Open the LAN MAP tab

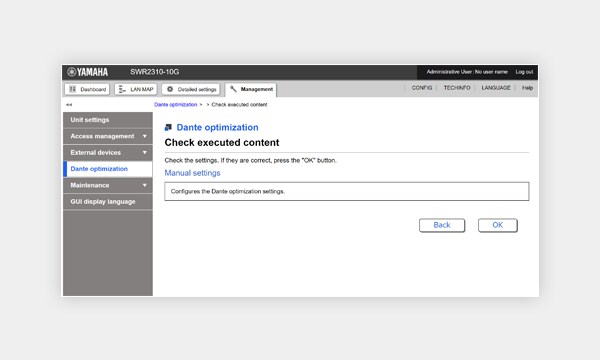[x=136, y=89]
